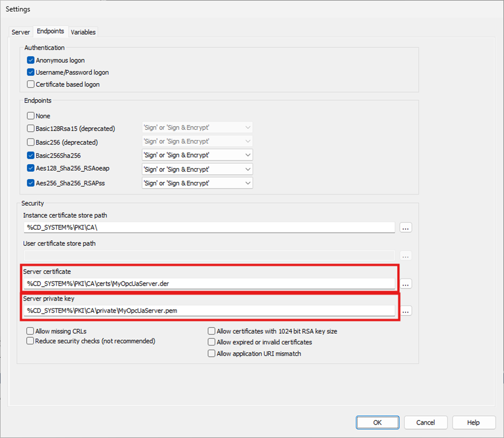Browse for Instance certificate store path

tap(406, 227)
